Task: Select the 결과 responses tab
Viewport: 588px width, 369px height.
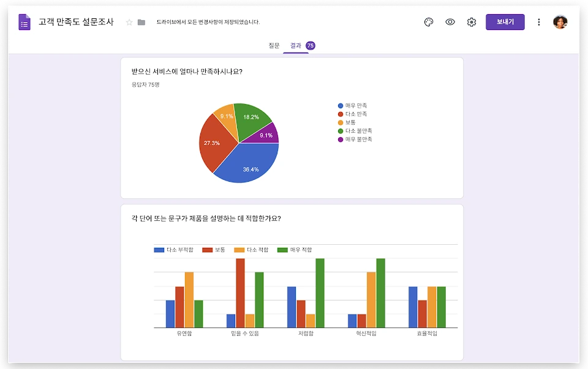Action: coord(295,45)
